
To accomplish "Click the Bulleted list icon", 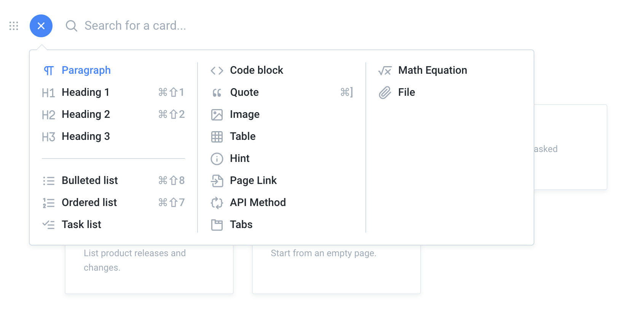I will [49, 181].
